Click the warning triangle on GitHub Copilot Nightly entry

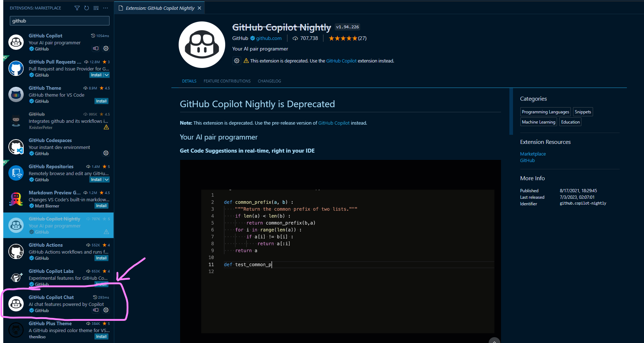106,232
